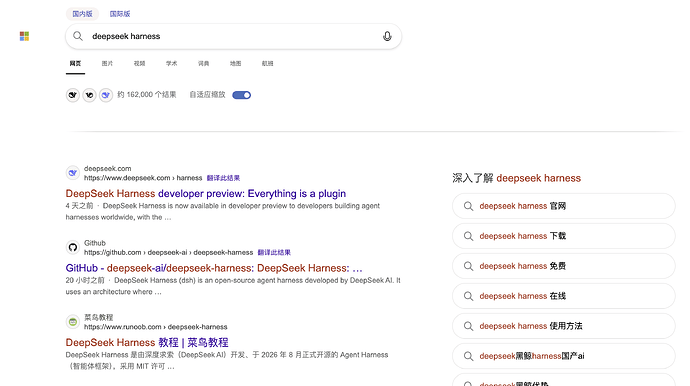Open 'DeepSeek Harness 教程 | 菜鸟教程' result
Image resolution: width=690 pixels, height=386 pixels.
(147, 342)
